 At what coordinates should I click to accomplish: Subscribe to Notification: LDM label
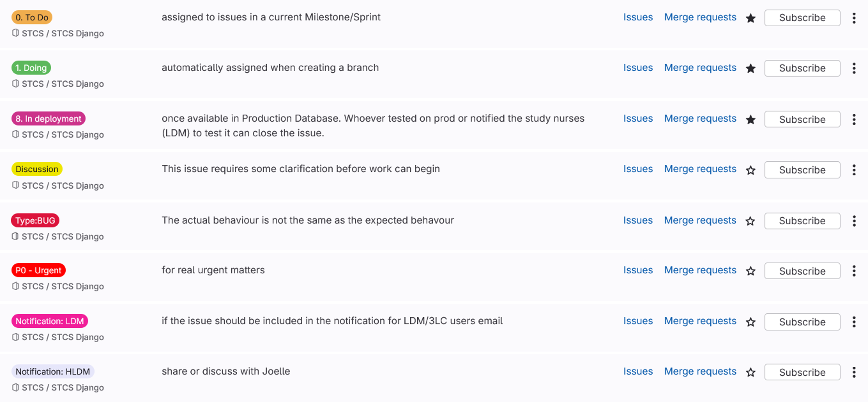802,322
